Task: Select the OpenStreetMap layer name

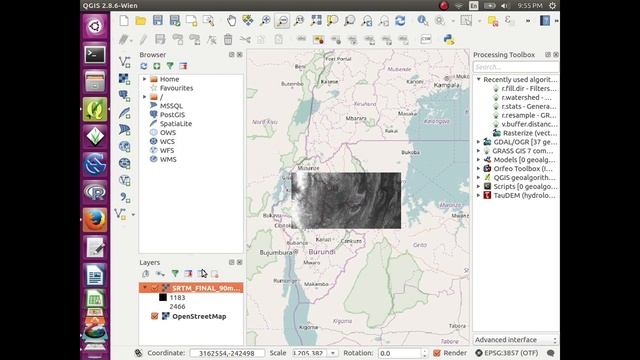Action: click(x=199, y=316)
